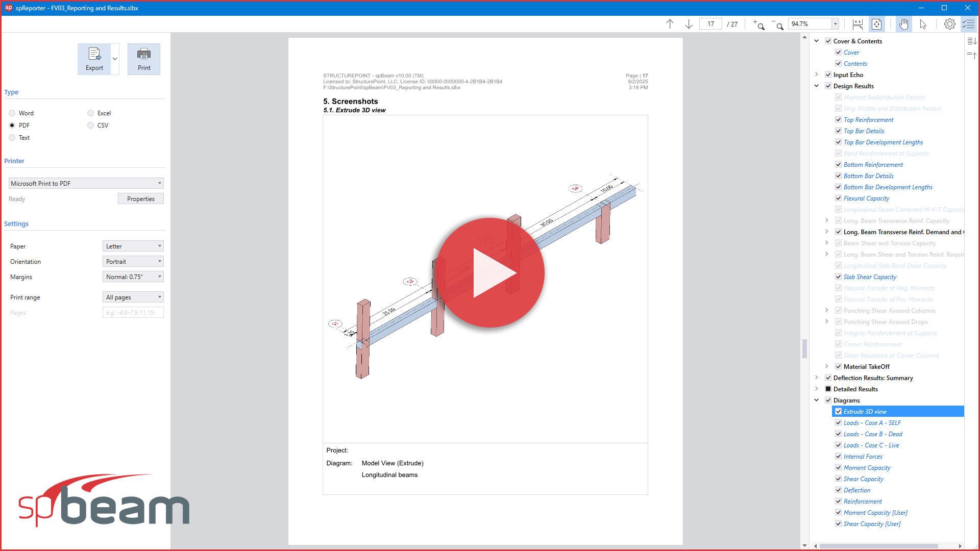Viewport: 980px width, 551px height.
Task: Collapse the Cover & Contents section
Action: (x=817, y=41)
